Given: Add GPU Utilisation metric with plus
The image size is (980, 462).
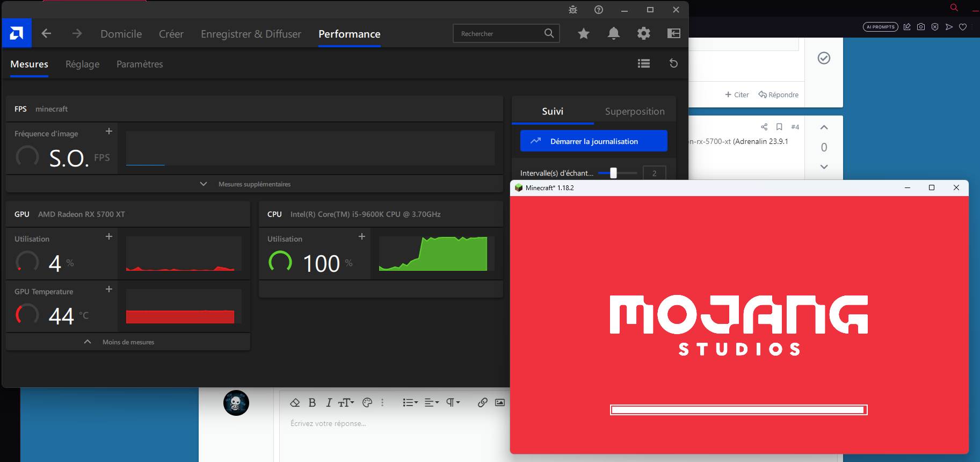Looking at the screenshot, I should (x=109, y=236).
